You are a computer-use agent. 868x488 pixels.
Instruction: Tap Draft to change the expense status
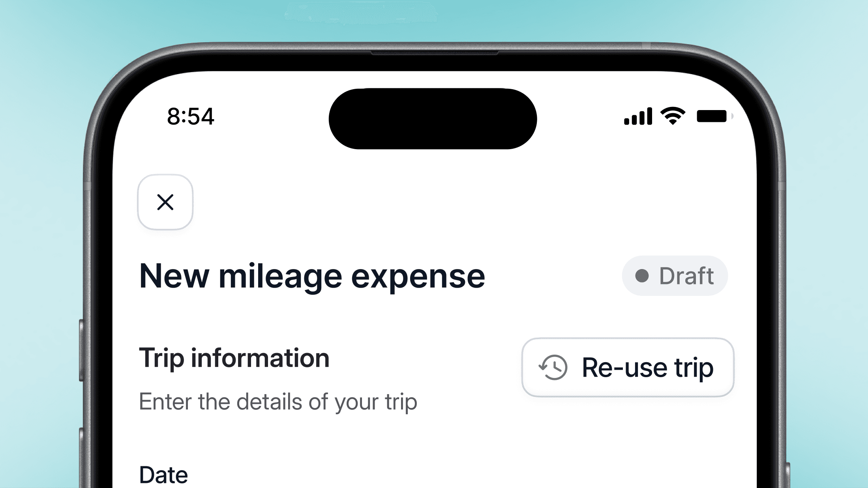tap(675, 276)
